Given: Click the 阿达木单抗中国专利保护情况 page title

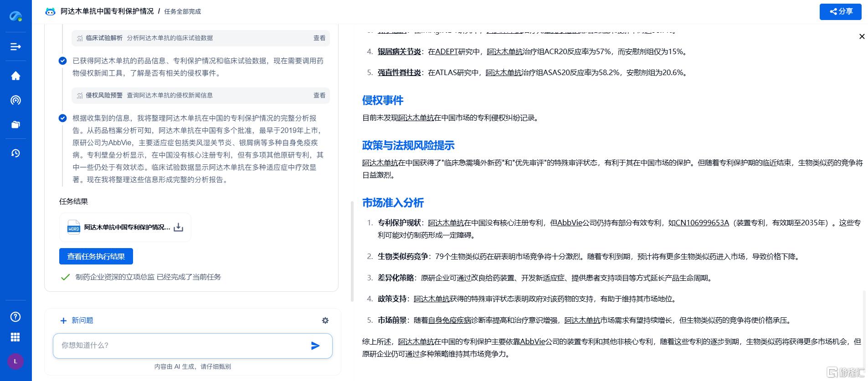Looking at the screenshot, I should coord(107,11).
